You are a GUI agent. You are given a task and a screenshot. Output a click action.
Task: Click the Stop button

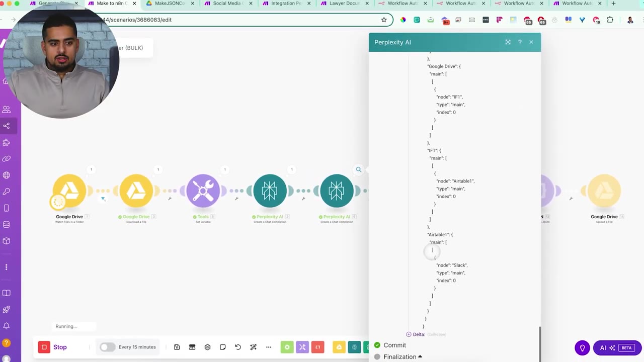(x=53, y=347)
